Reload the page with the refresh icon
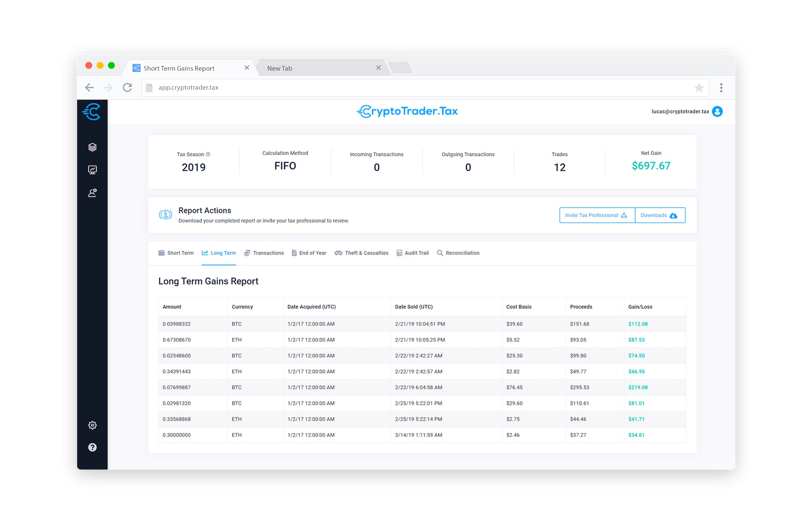Screen dimensions: 812x524 (127, 87)
